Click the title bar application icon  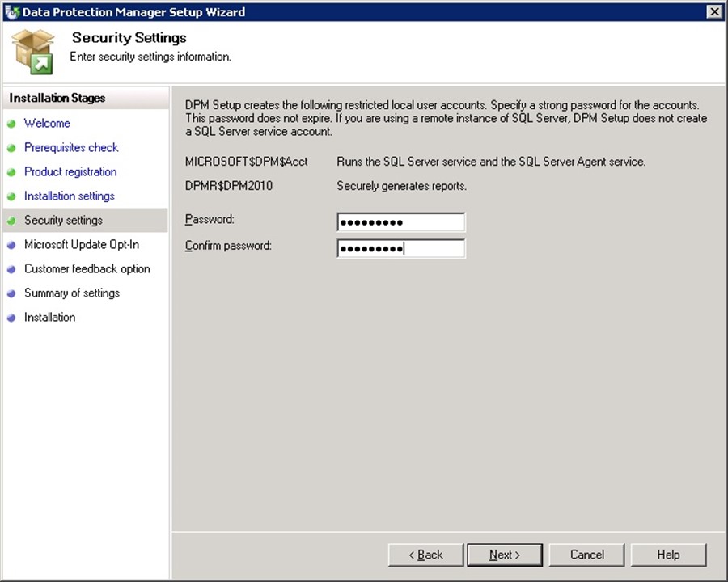pos(11,11)
